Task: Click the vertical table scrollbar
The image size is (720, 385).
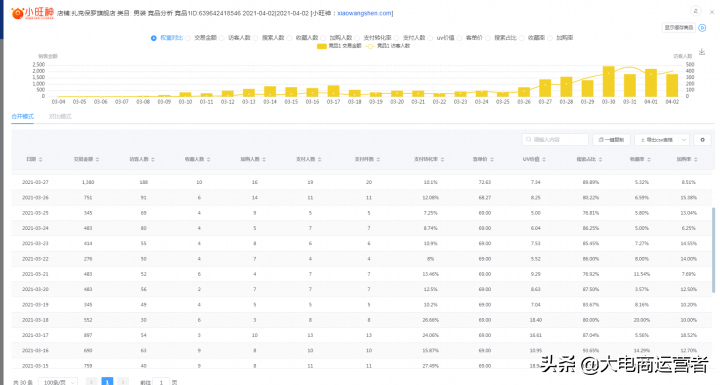Action: tap(713, 250)
